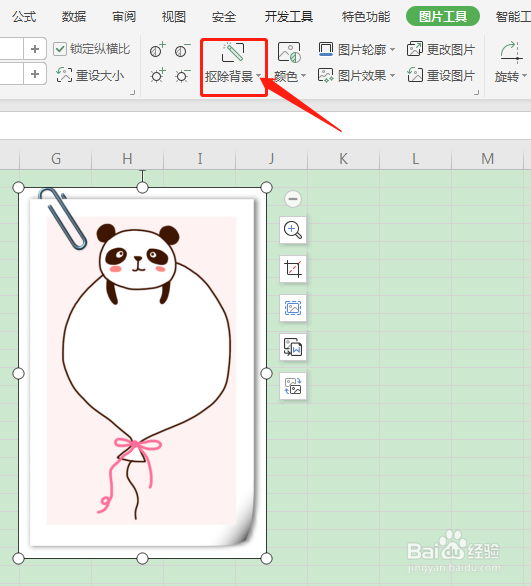Open the size group dialog launcher
This screenshot has height=586, width=531.
click(132, 92)
